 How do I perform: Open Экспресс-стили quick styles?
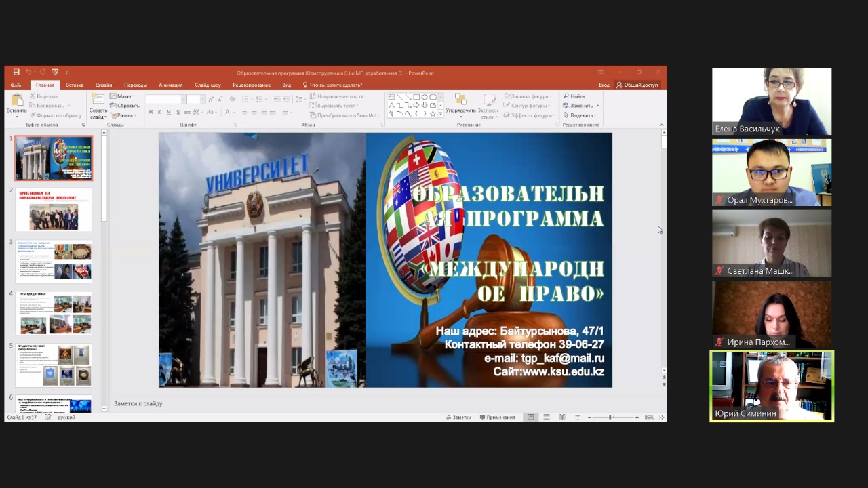(x=489, y=105)
